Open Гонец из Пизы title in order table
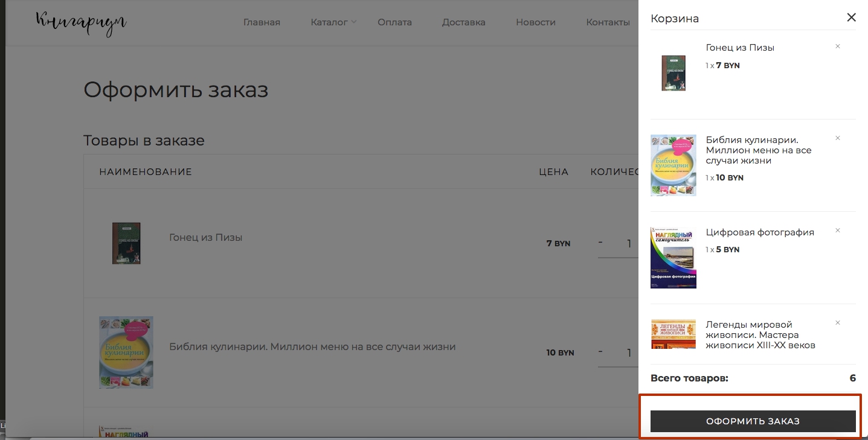This screenshot has height=440, width=868. (205, 238)
